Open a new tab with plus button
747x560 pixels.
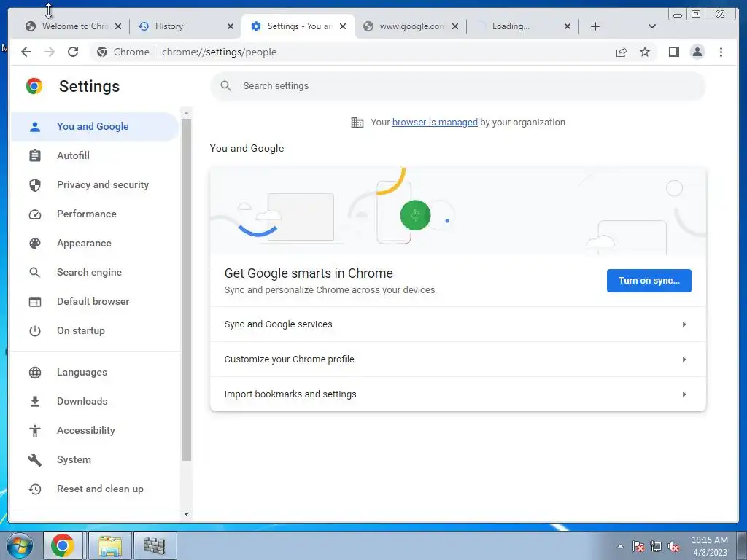[595, 26]
